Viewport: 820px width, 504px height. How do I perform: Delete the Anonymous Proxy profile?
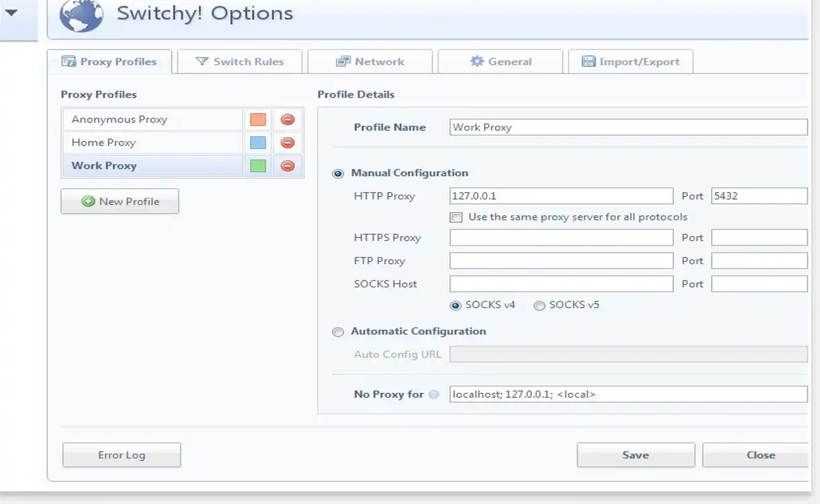click(x=287, y=119)
